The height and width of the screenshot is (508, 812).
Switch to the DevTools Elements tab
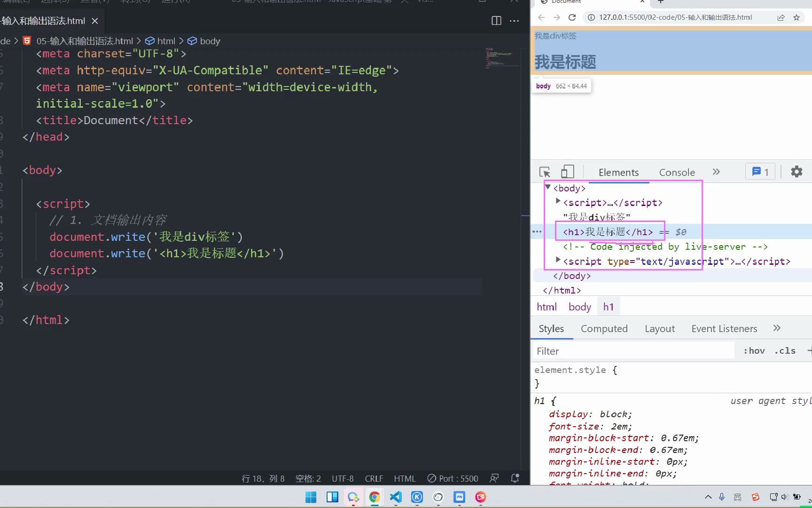[x=618, y=173]
